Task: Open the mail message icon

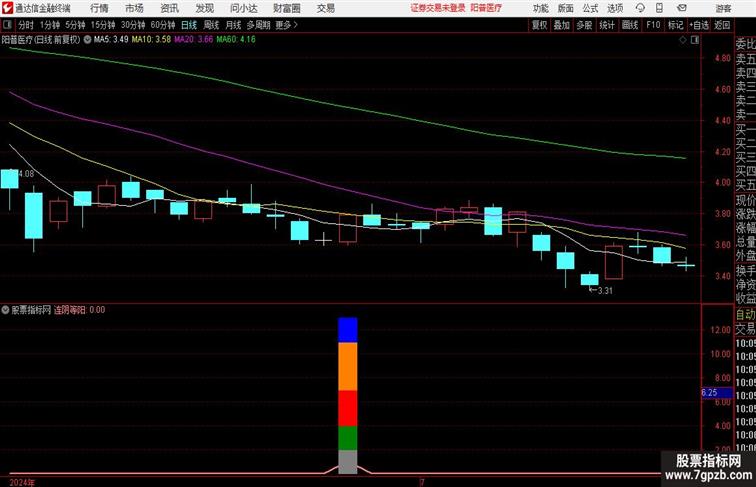Action: pos(681,8)
